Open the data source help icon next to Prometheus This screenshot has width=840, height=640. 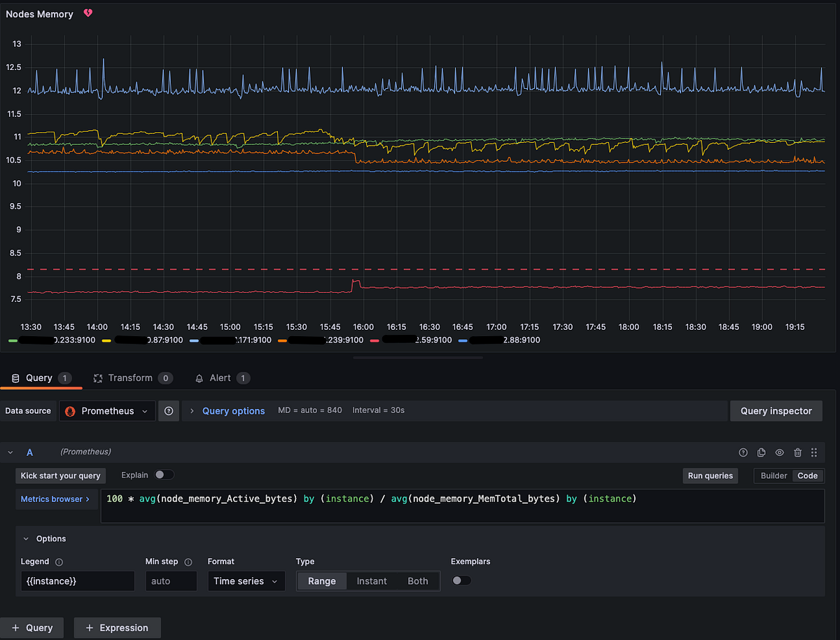[x=169, y=410]
